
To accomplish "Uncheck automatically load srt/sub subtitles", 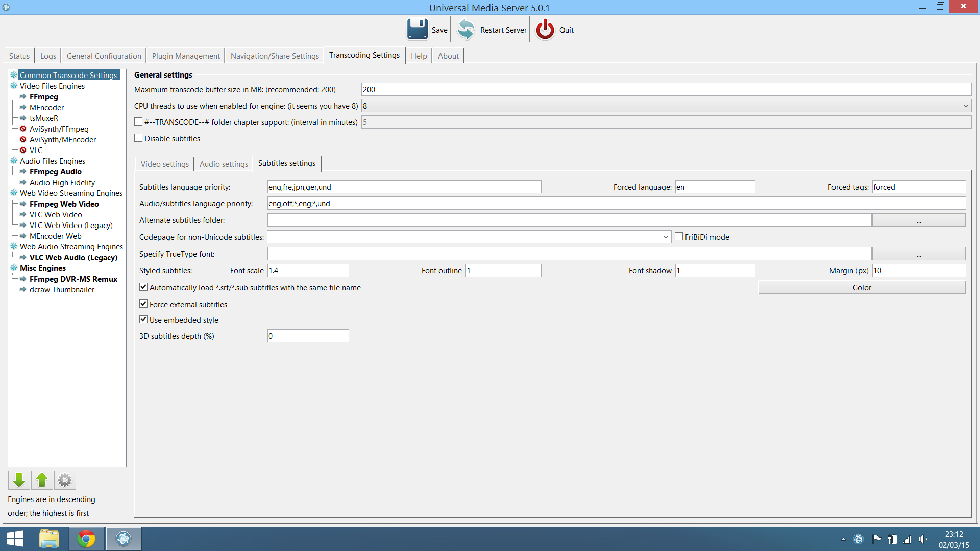I will coord(143,287).
